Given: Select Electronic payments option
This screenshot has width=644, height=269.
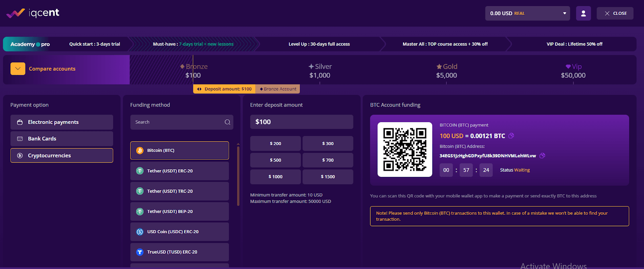Looking at the screenshot, I should (62, 122).
